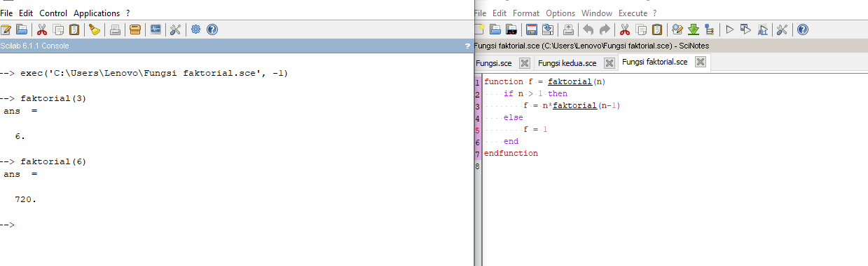Select Fungsi faktorial.sce tab
The image size is (868, 266).
tap(654, 62)
